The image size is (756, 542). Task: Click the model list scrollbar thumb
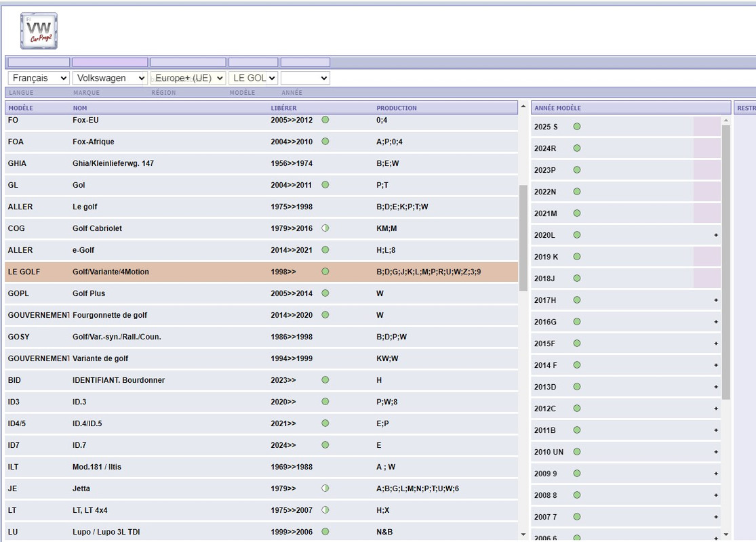pyautogui.click(x=523, y=238)
